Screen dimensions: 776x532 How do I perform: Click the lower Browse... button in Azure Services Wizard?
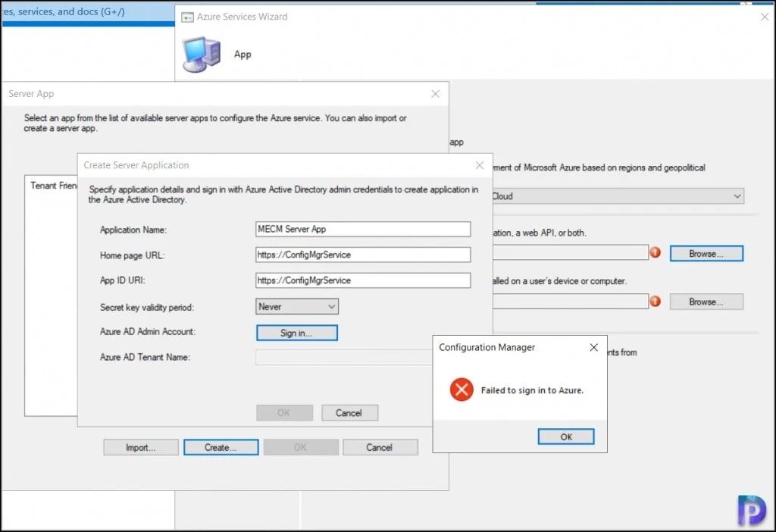706,302
